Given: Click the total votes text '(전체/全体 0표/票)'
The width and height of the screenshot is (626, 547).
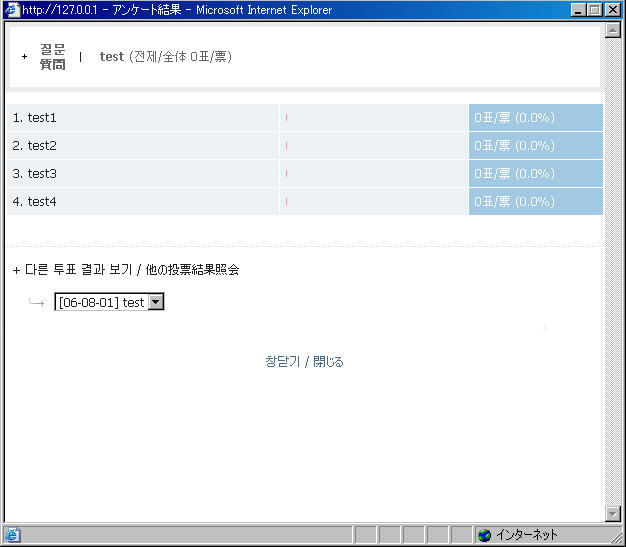Looking at the screenshot, I should coord(180,57).
